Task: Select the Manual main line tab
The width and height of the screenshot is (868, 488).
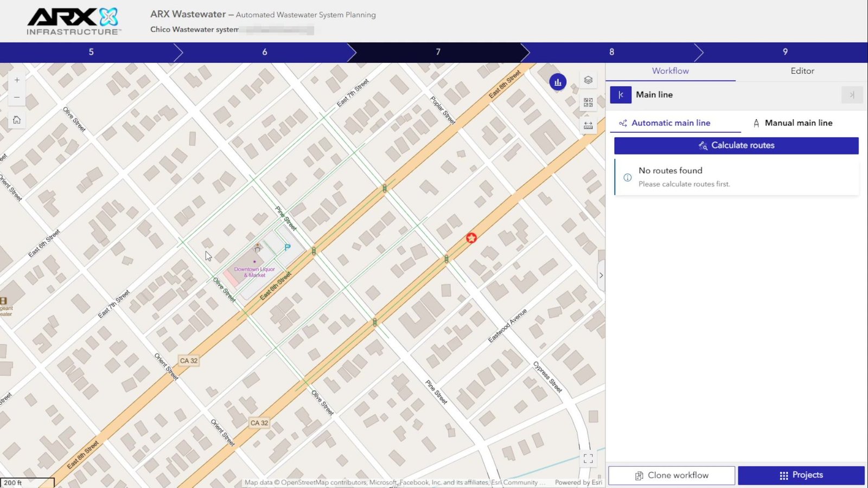Action: coord(793,123)
